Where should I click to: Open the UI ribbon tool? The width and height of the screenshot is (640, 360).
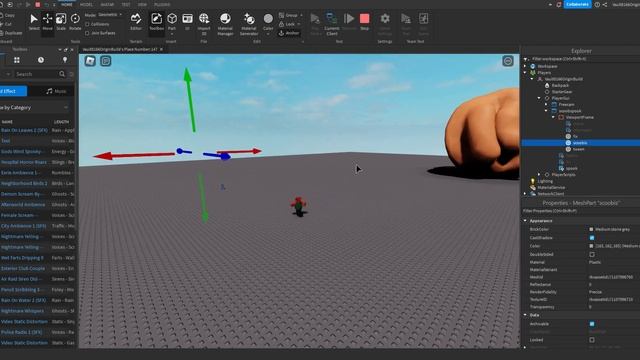(187, 21)
